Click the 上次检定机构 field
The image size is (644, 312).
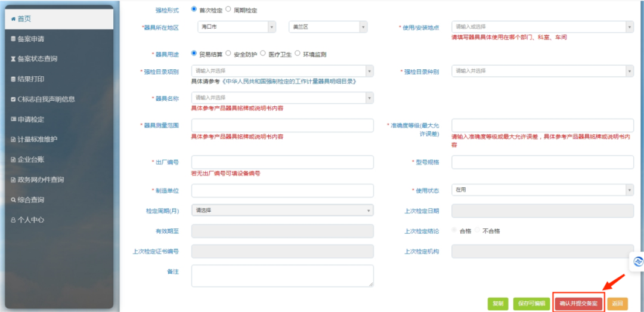pos(543,251)
